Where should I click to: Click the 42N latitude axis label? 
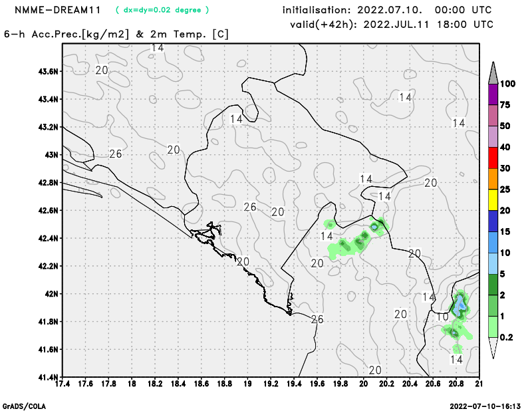(52, 294)
